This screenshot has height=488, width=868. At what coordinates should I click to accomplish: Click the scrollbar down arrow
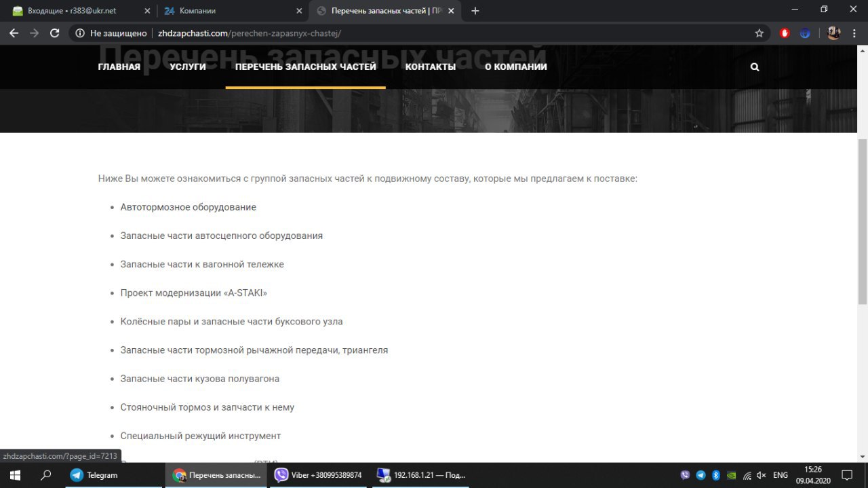863,457
